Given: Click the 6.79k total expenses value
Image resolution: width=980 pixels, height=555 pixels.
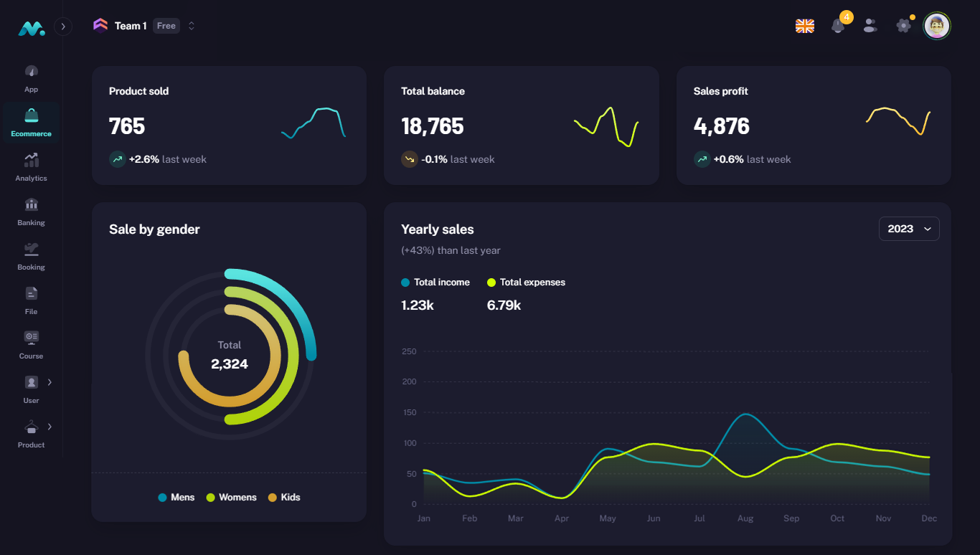Looking at the screenshot, I should click(504, 305).
